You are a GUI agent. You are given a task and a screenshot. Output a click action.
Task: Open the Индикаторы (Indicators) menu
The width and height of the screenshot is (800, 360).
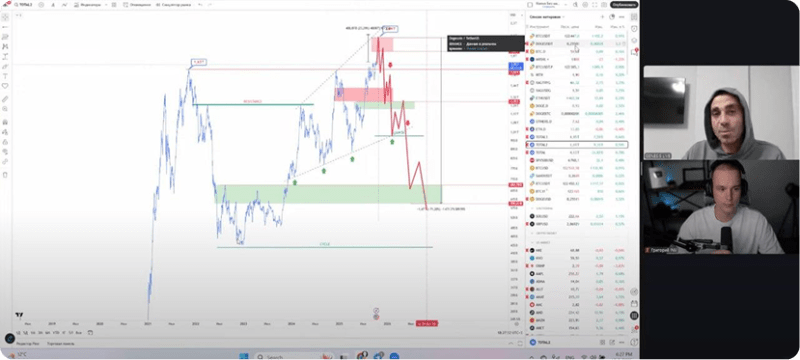tap(87, 5)
